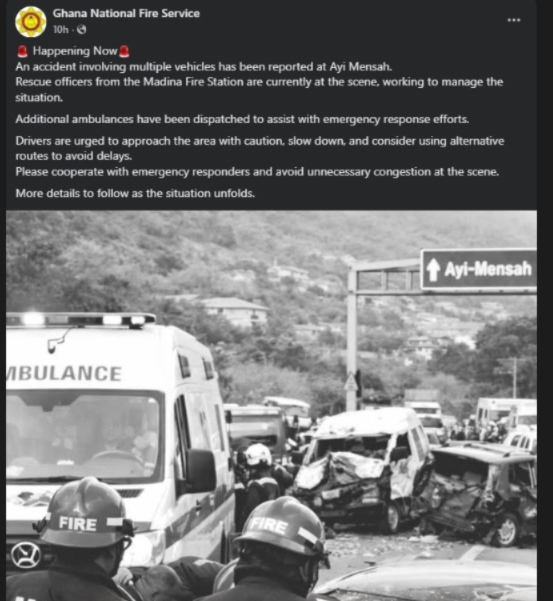The height and width of the screenshot is (601, 553).
Task: Click the Ghana National Fire Service page name
Action: click(x=126, y=13)
